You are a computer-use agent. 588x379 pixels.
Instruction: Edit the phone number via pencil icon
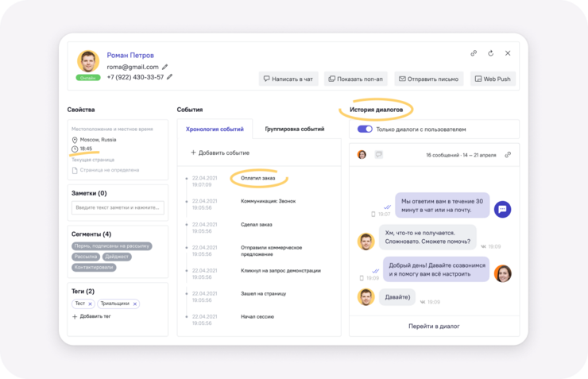click(170, 77)
